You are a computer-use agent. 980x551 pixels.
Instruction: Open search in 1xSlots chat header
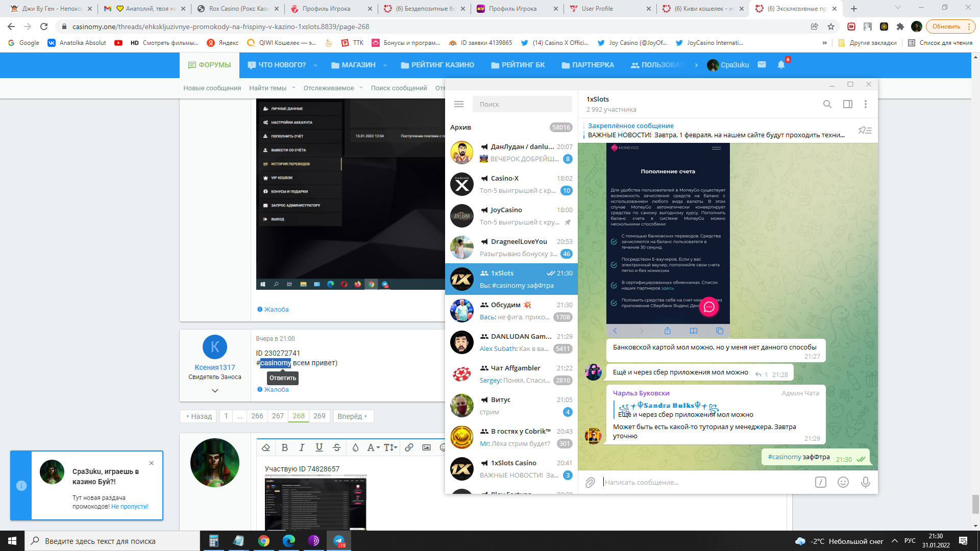(827, 104)
